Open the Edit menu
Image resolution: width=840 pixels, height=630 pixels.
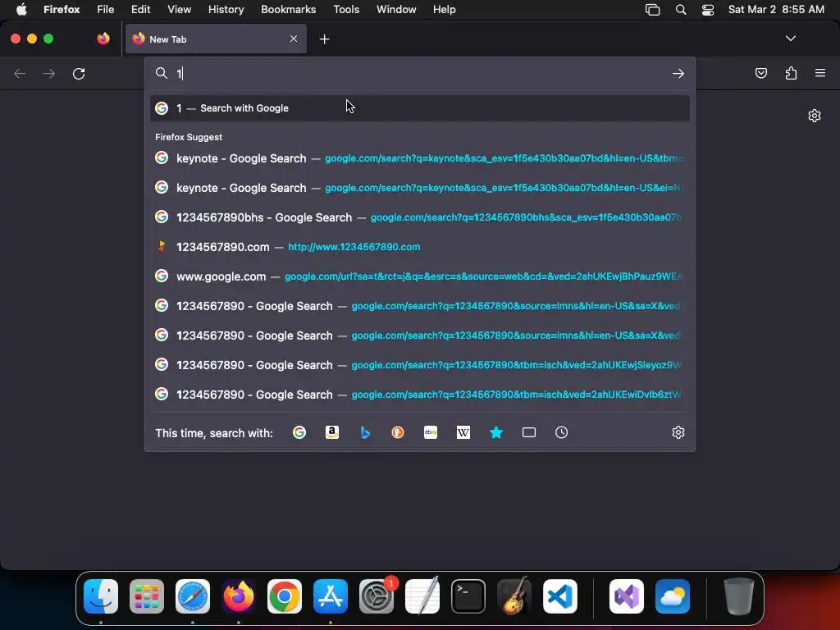(x=140, y=10)
